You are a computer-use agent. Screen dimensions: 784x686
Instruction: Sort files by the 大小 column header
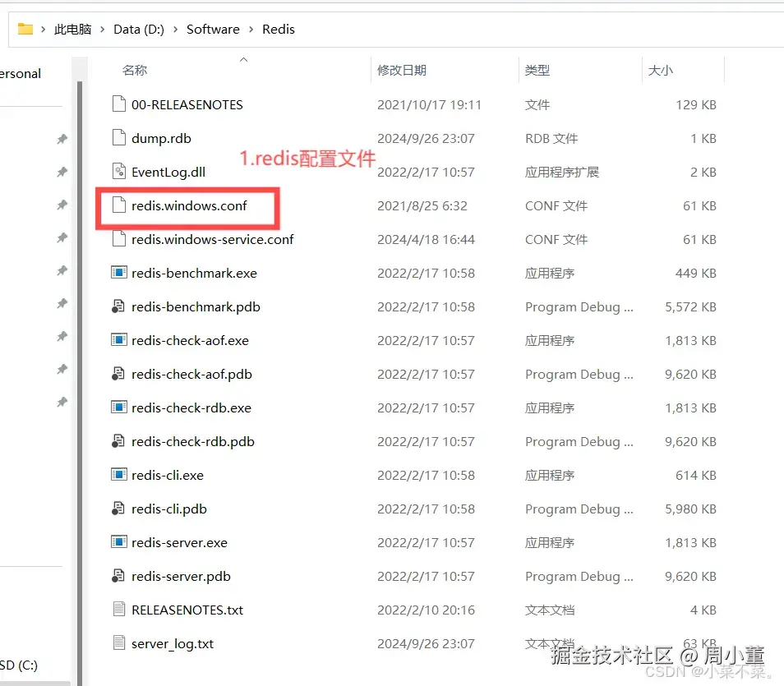(660, 70)
